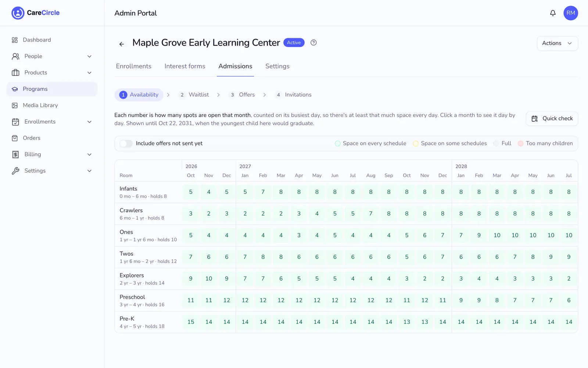Open notifications bell
This screenshot has height=368, width=588.
553,13
